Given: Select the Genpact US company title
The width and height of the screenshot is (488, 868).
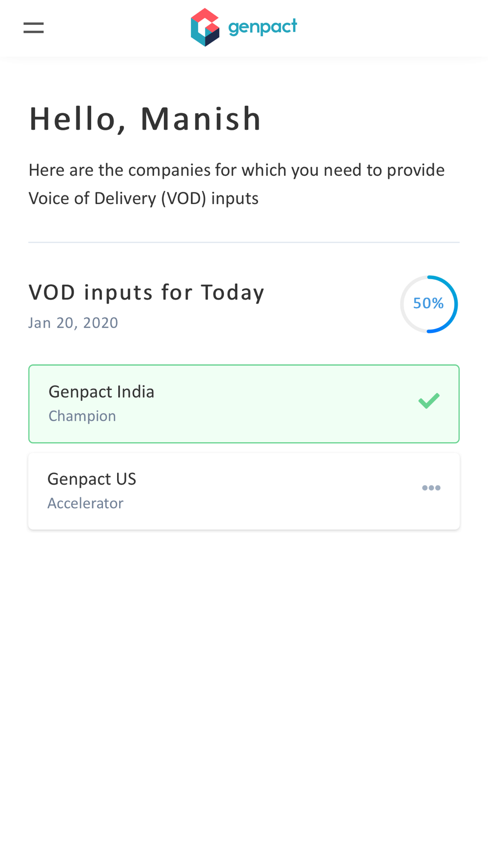Looking at the screenshot, I should 92,479.
